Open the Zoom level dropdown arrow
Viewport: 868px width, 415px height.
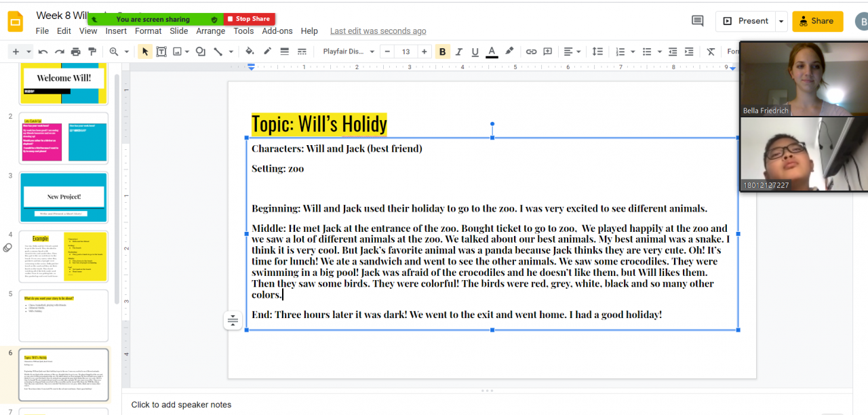(125, 52)
